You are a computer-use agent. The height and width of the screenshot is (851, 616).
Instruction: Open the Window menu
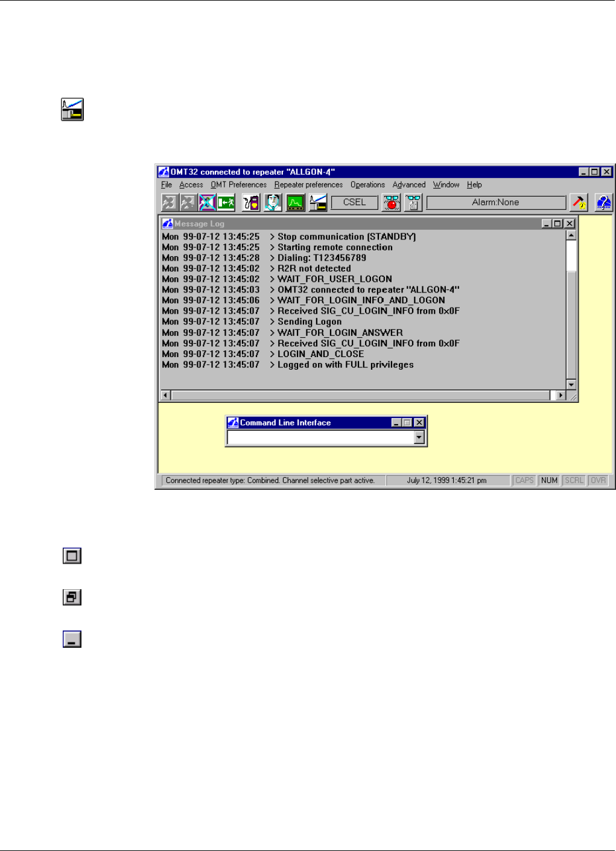(446, 185)
